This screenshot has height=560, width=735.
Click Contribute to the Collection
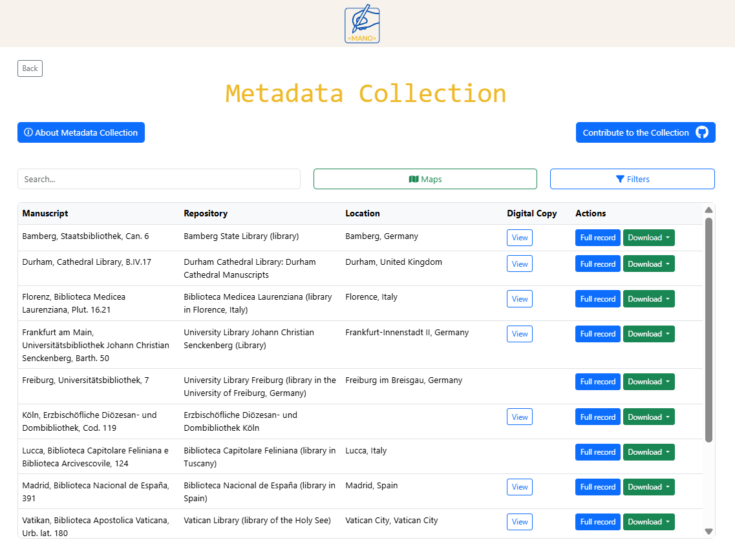pyautogui.click(x=645, y=132)
